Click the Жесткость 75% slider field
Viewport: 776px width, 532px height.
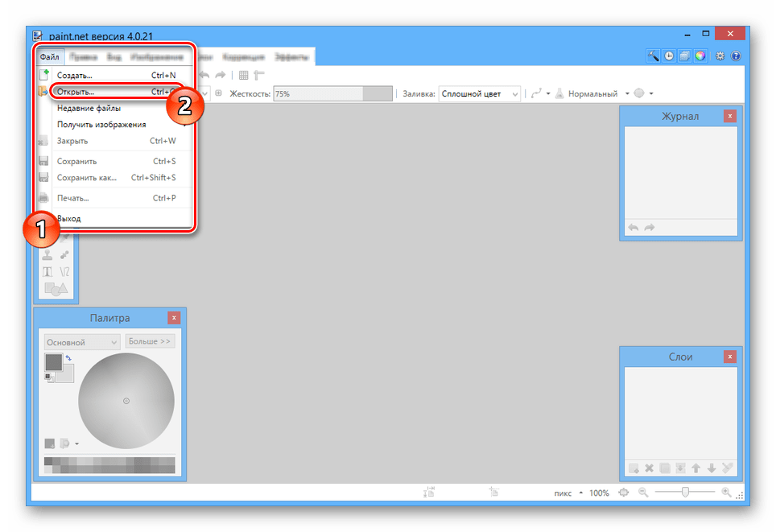point(332,94)
